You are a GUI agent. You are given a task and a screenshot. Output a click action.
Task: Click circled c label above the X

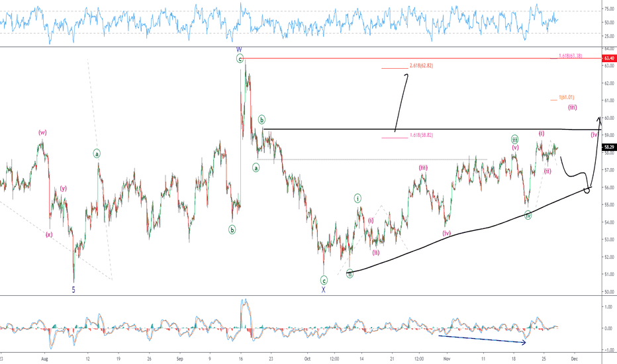point(324,280)
